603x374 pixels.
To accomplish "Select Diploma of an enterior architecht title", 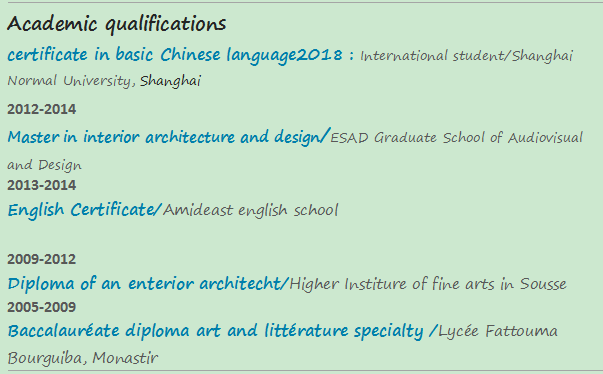I will pos(145,284).
